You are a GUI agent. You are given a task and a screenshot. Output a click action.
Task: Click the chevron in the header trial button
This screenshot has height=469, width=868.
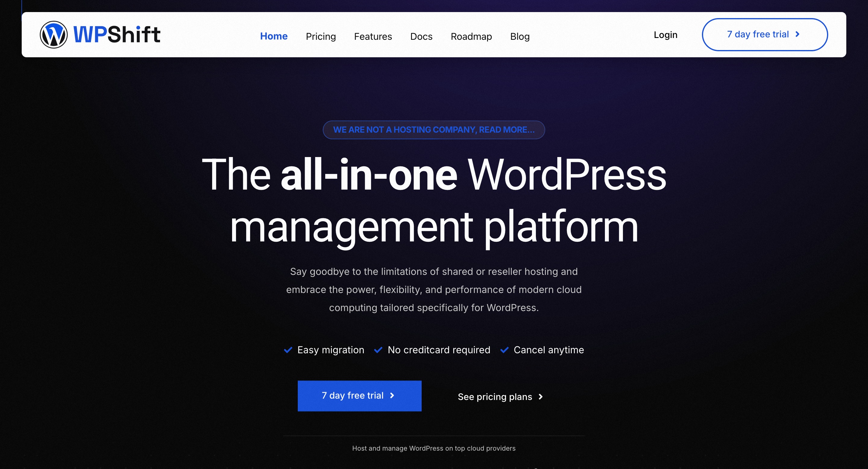pos(797,34)
